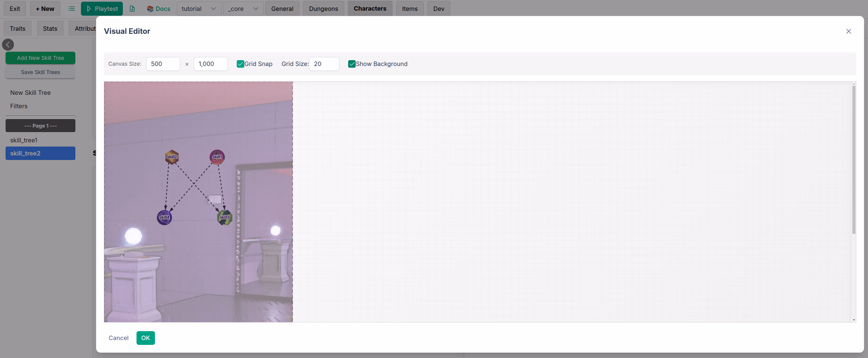Disable the Grid Snap checkbox
The image size is (868, 358).
240,64
